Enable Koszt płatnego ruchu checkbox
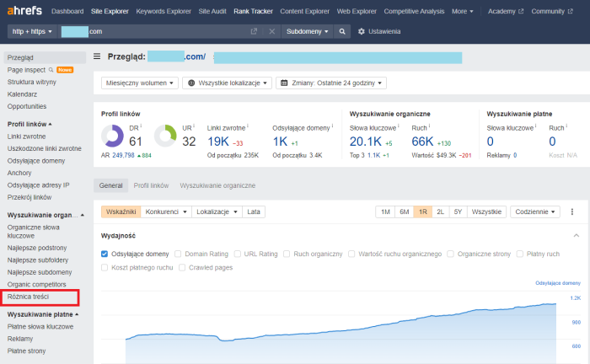This screenshot has width=590, height=364. tap(105, 268)
